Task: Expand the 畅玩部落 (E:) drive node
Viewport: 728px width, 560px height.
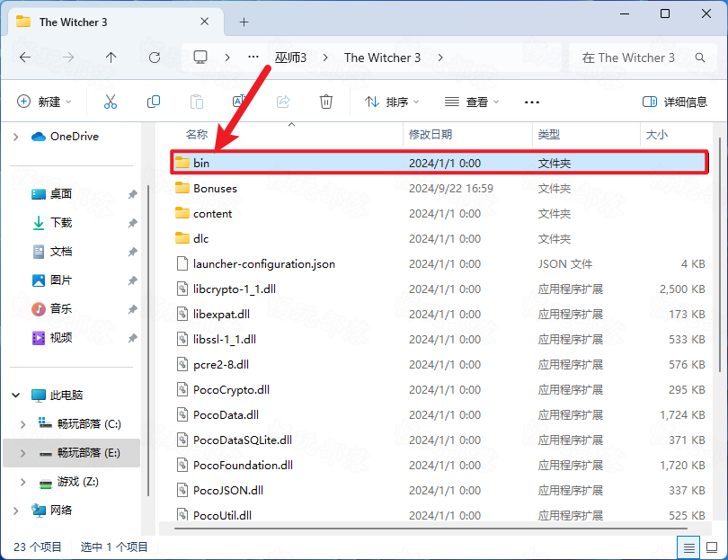Action: [x=22, y=453]
